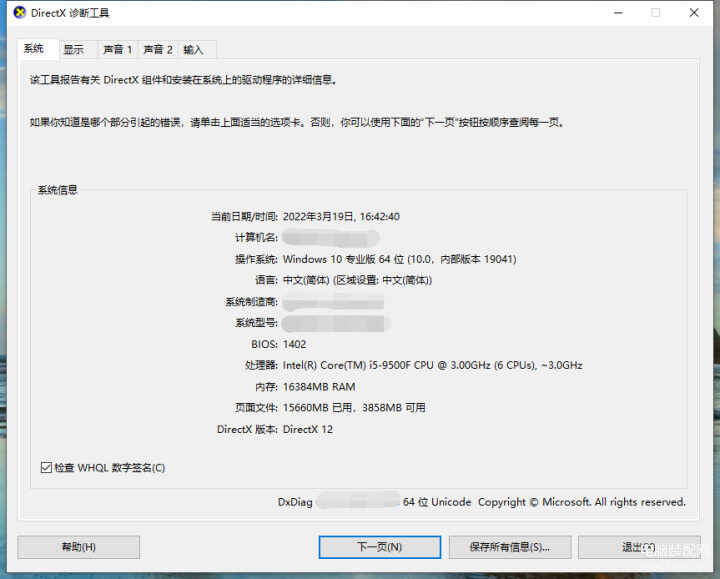The width and height of the screenshot is (720, 579).
Task: Click the Intel Core i5-9500F processor text
Action: point(433,365)
